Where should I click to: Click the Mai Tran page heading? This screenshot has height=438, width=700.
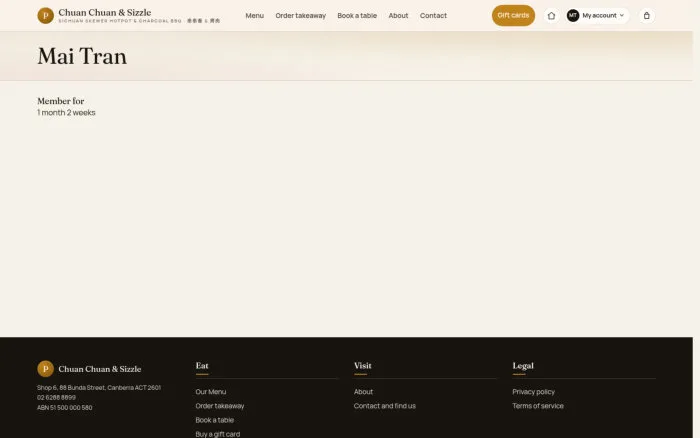pyautogui.click(x=82, y=56)
